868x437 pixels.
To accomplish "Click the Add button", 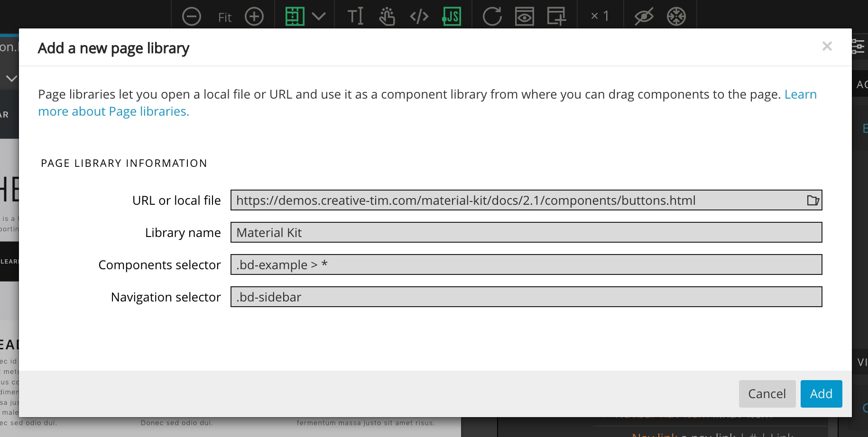I will 822,394.
